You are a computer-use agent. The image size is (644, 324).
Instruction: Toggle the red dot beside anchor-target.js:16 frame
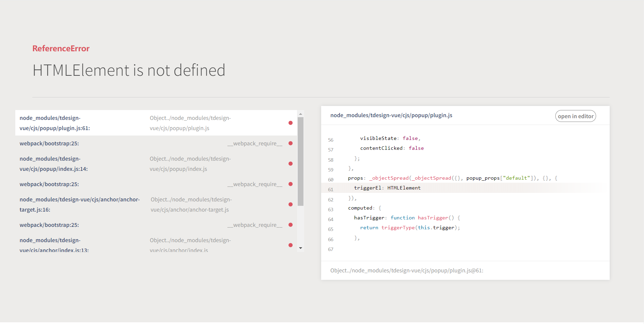tap(291, 204)
